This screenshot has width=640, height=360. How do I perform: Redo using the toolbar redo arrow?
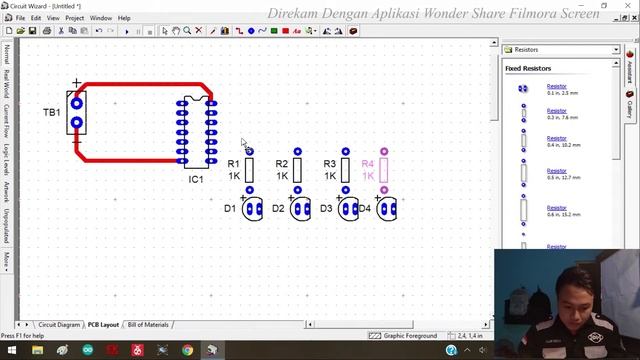pyautogui.click(x=110, y=31)
